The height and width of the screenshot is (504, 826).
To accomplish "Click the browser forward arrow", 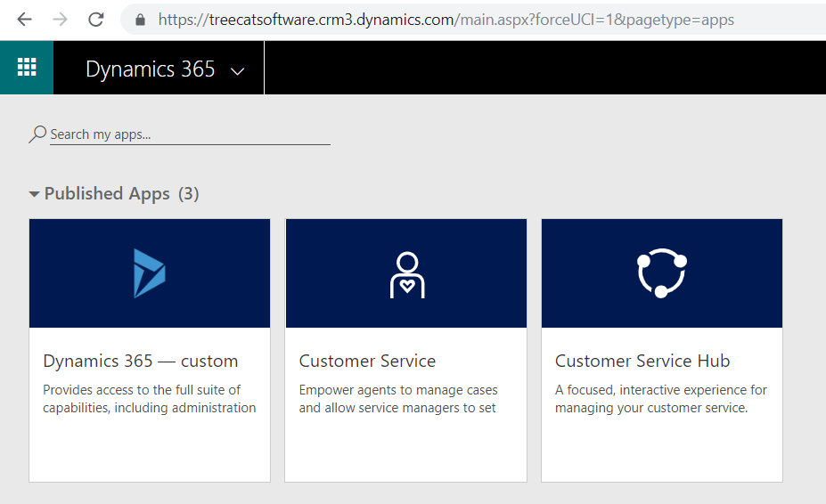I will pos(60,19).
